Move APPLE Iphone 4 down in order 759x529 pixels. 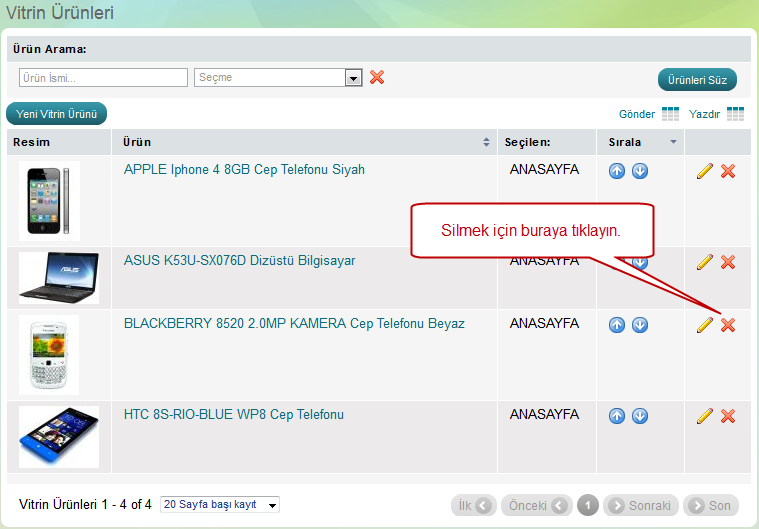coord(640,171)
